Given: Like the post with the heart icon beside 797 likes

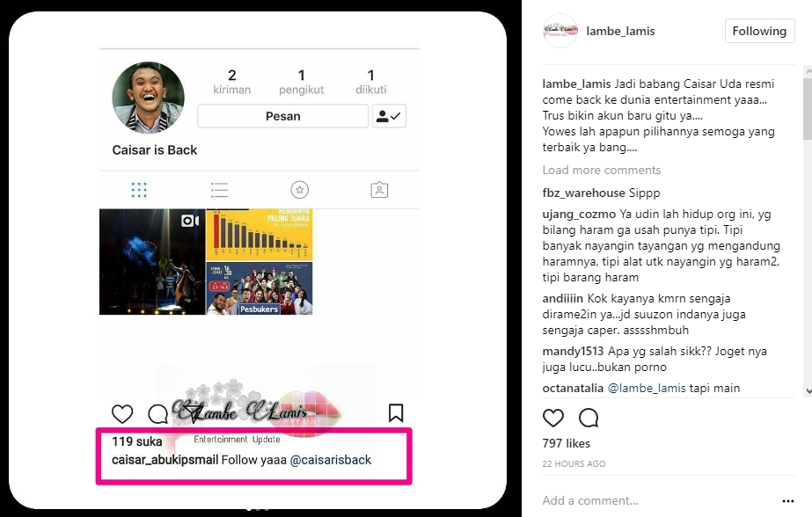Looking at the screenshot, I should (553, 418).
